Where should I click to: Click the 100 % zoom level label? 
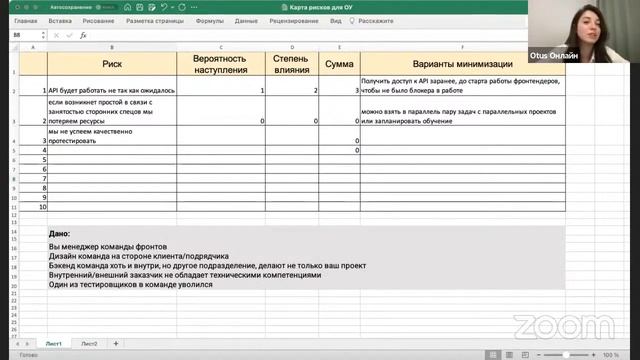(x=611, y=355)
